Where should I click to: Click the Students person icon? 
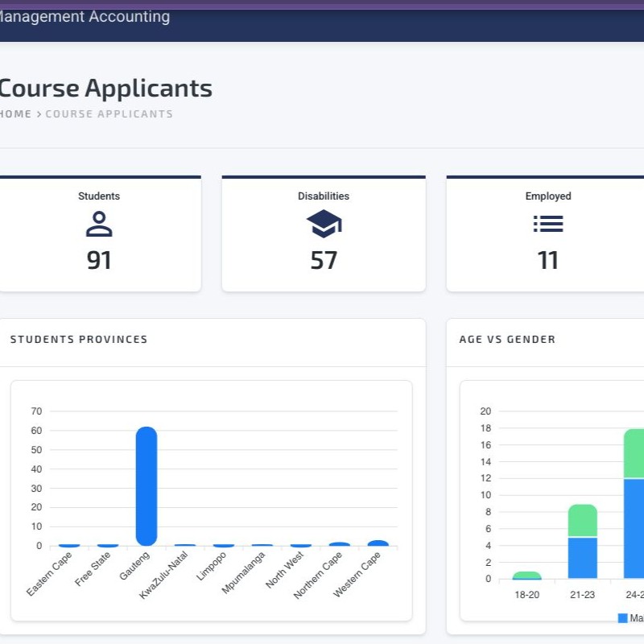click(x=99, y=224)
